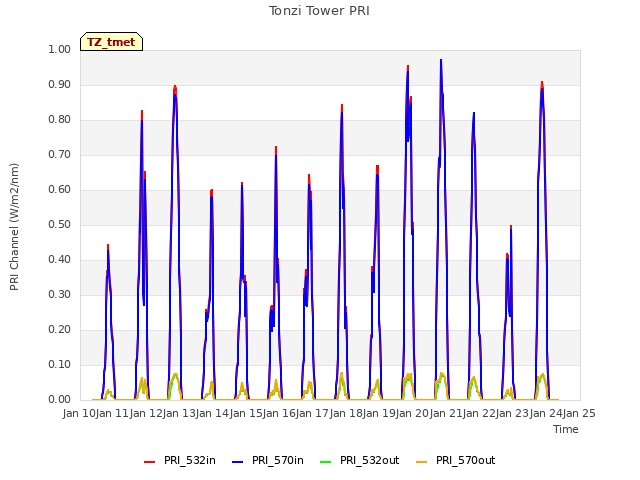Image resolution: width=640 pixels, height=480 pixels.
Task: Select the PRI_532in legend label
Action: pyautogui.click(x=190, y=460)
